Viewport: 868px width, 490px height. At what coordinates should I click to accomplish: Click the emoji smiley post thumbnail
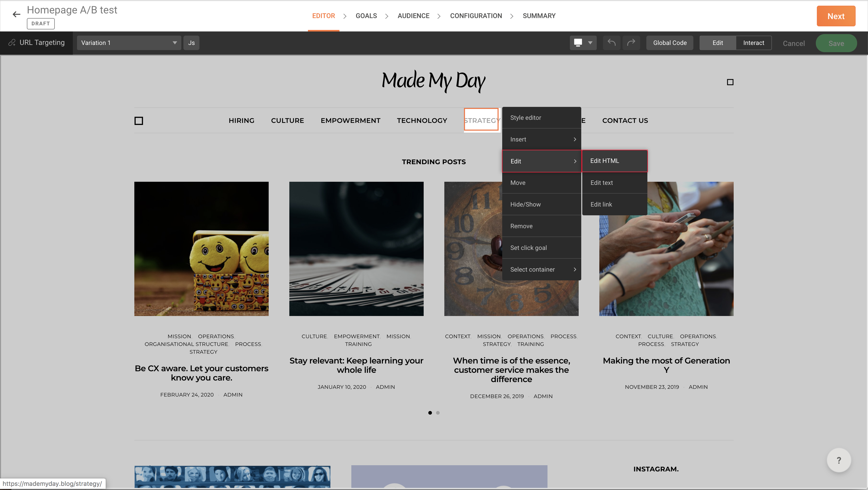tap(201, 249)
